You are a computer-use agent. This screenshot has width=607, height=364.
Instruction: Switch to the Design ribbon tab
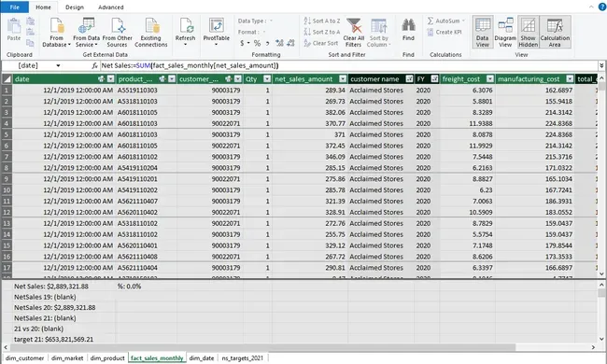pos(75,7)
